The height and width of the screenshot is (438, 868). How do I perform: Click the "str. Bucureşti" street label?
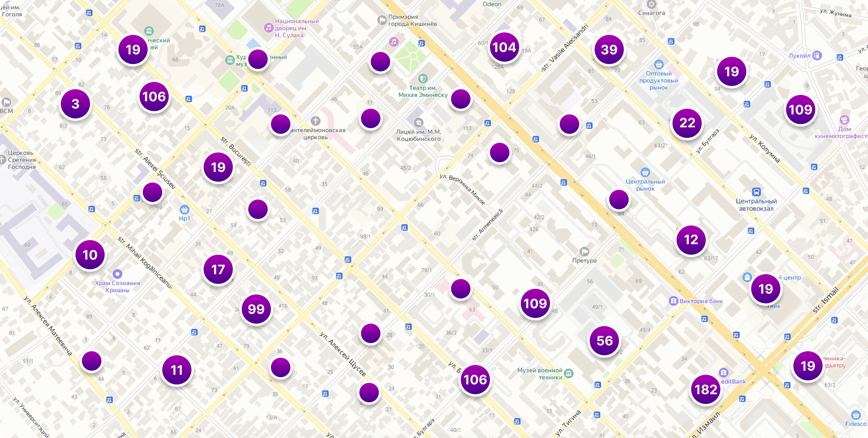(236, 151)
